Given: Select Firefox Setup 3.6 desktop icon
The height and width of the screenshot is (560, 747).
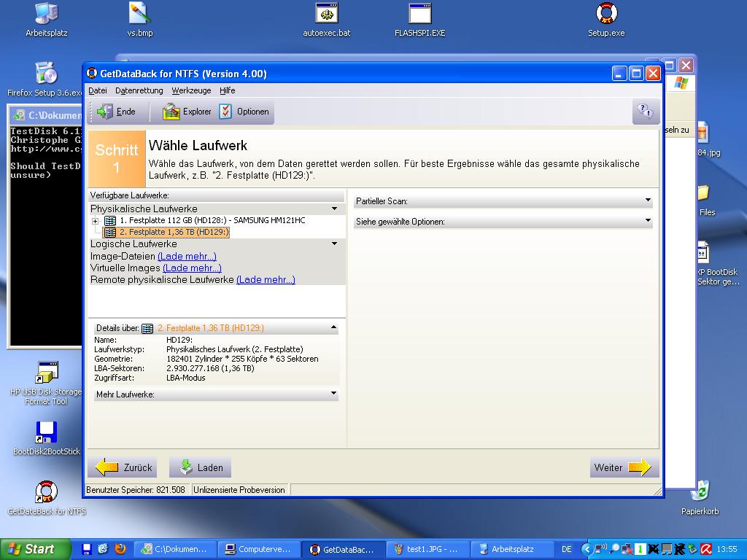Looking at the screenshot, I should click(45, 79).
